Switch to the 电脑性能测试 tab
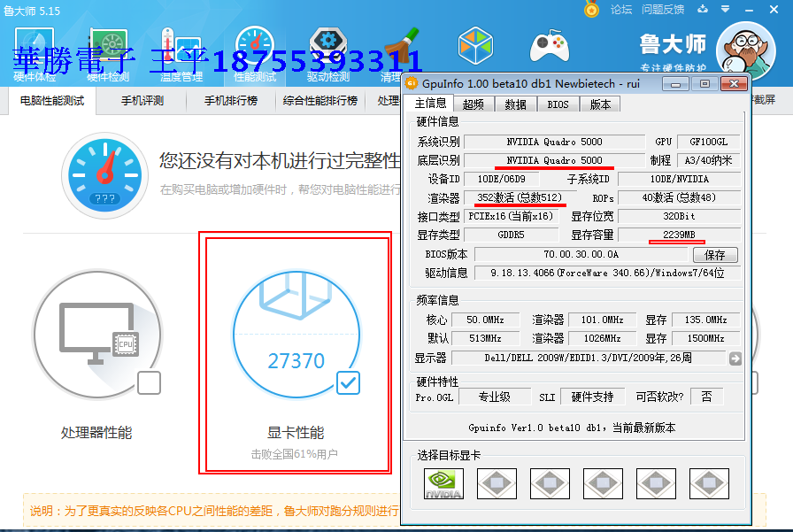793x532 pixels. (52, 101)
